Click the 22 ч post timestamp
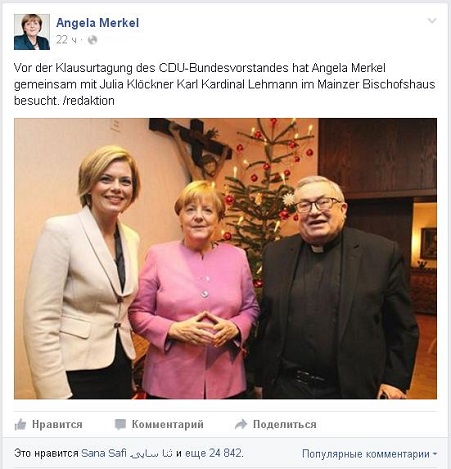Viewport: 451px width, 469px height. pos(66,40)
